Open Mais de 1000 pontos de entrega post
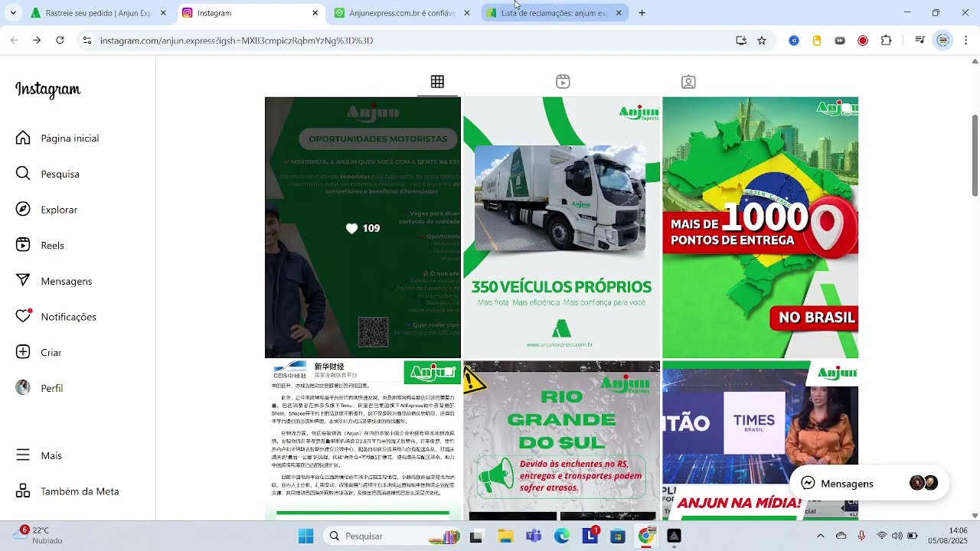This screenshot has width=980, height=551. point(760,227)
